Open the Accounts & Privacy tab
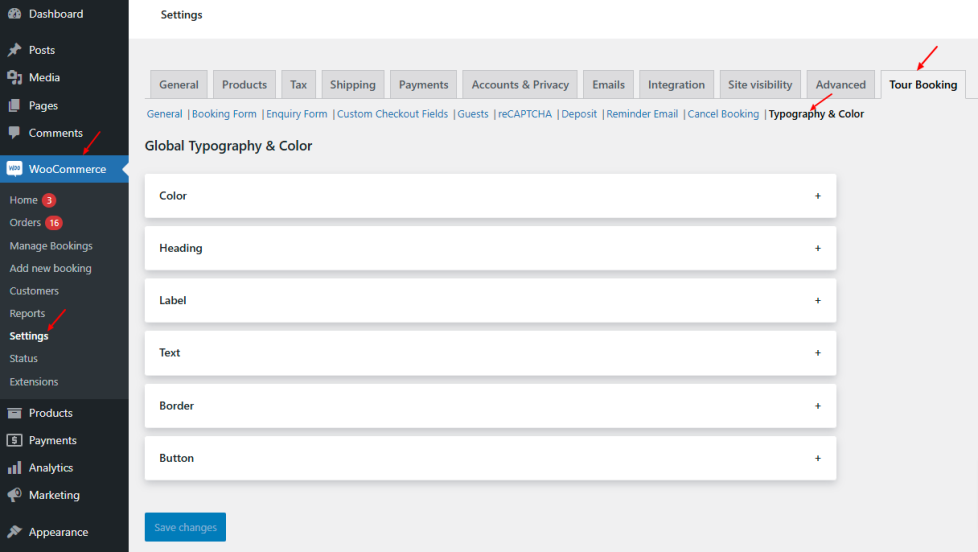This screenshot has height=552, width=978. click(x=520, y=85)
